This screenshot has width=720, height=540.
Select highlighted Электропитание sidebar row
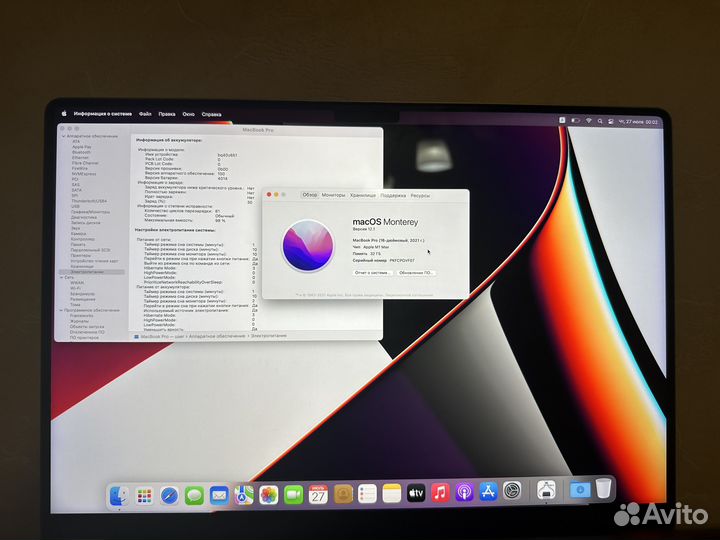tap(91, 272)
